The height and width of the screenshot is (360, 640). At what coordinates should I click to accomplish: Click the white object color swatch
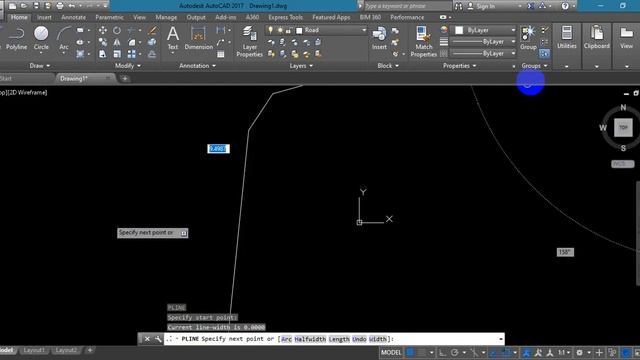(459, 30)
